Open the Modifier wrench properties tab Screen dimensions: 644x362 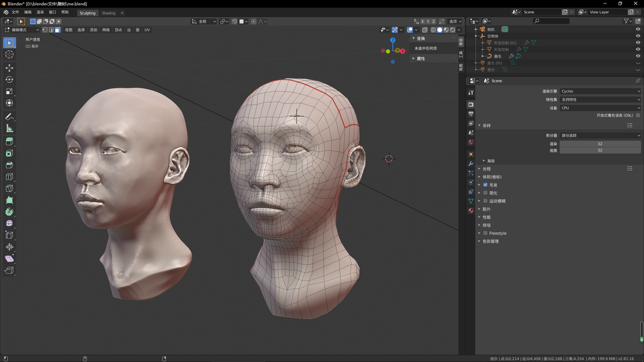[x=471, y=164]
